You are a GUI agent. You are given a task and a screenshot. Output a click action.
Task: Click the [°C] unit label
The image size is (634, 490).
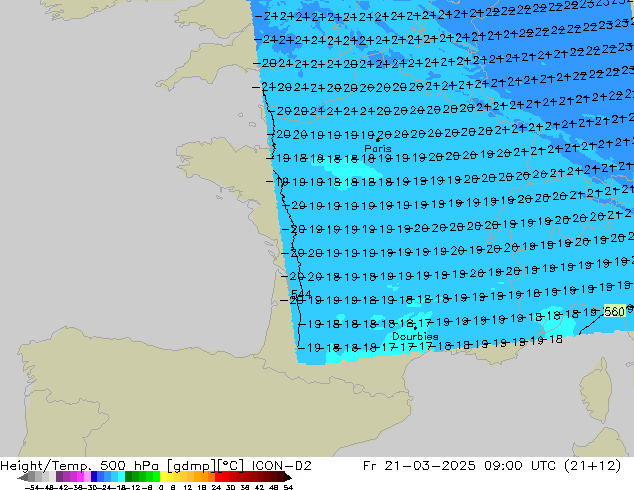(230, 466)
